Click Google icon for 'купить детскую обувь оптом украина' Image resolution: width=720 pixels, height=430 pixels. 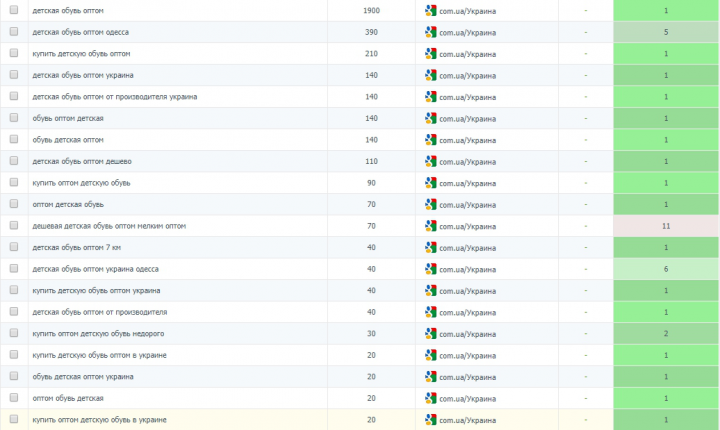pos(430,291)
